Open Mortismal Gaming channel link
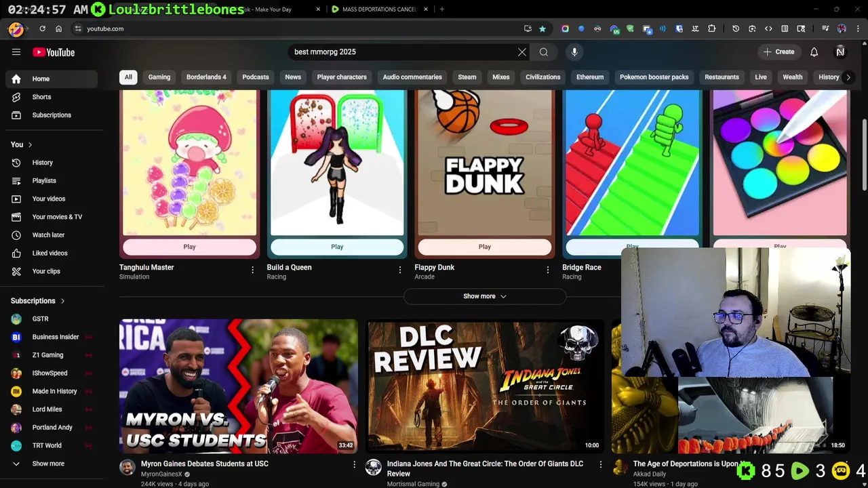This screenshot has width=868, height=488. [x=414, y=484]
